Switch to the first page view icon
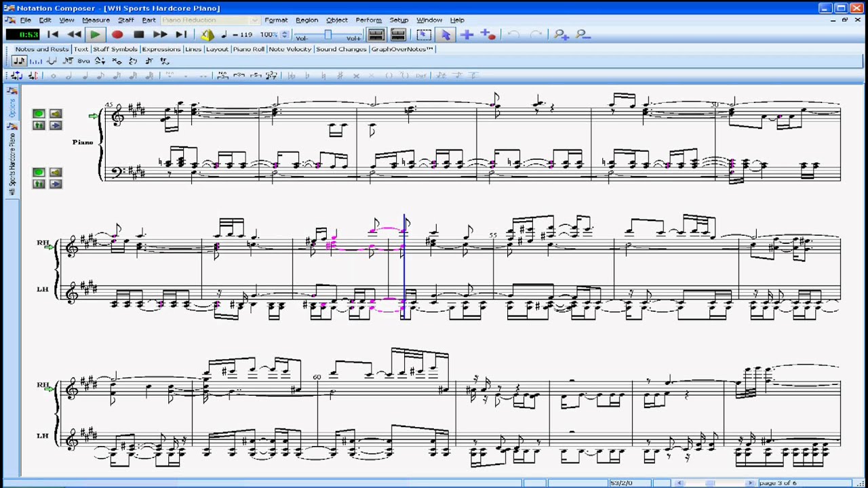This screenshot has width=868, height=488. click(x=376, y=35)
